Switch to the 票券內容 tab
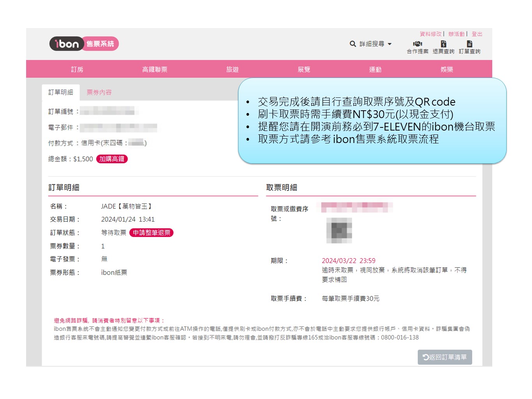Image resolution: width=532 pixels, height=399 pixels. click(x=99, y=92)
